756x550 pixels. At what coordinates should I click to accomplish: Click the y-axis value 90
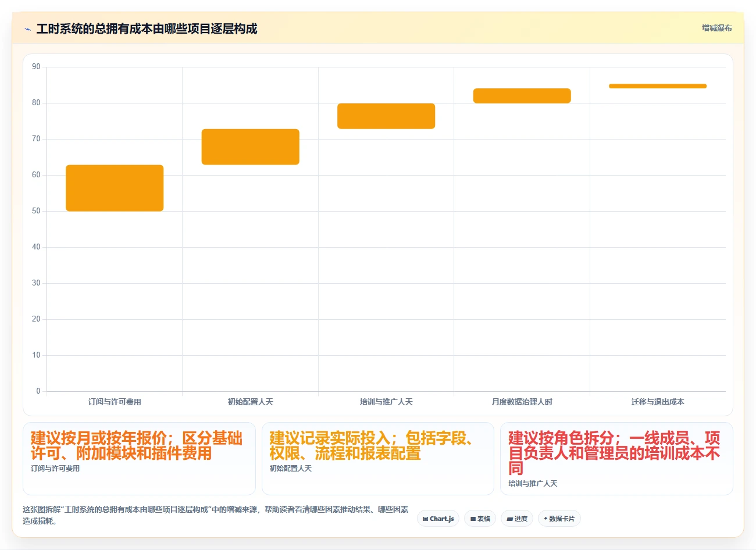point(36,67)
